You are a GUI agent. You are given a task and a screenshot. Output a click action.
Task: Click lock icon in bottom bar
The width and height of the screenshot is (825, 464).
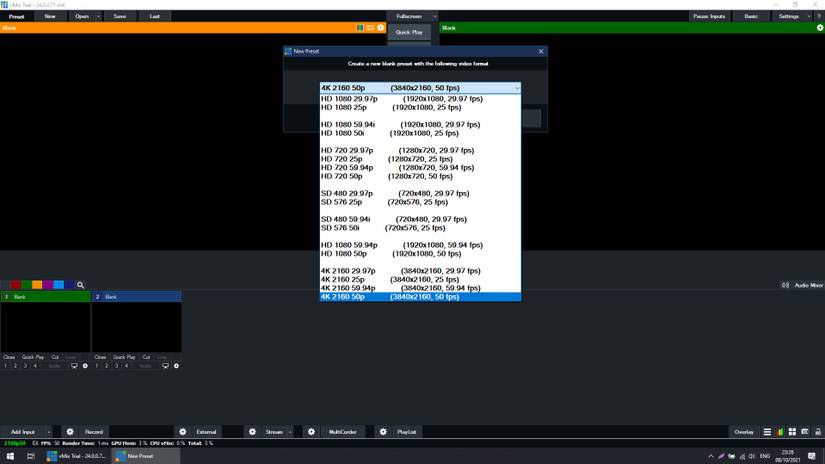(818, 432)
